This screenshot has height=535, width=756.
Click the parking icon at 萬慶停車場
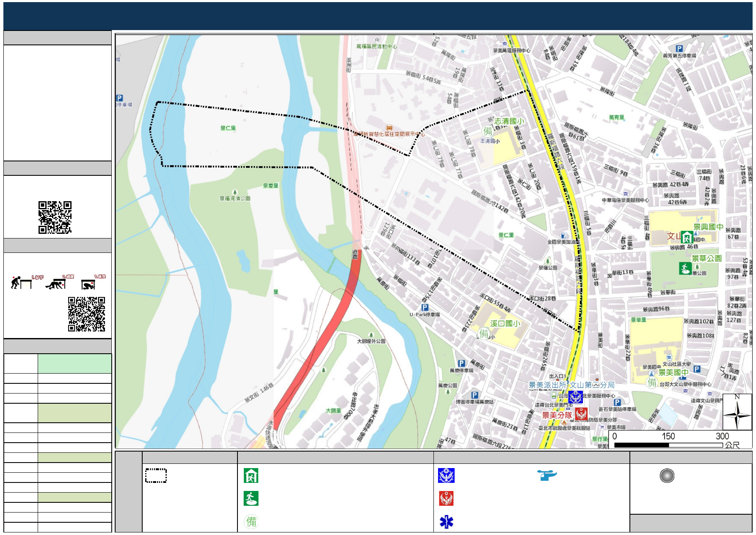coord(462,363)
